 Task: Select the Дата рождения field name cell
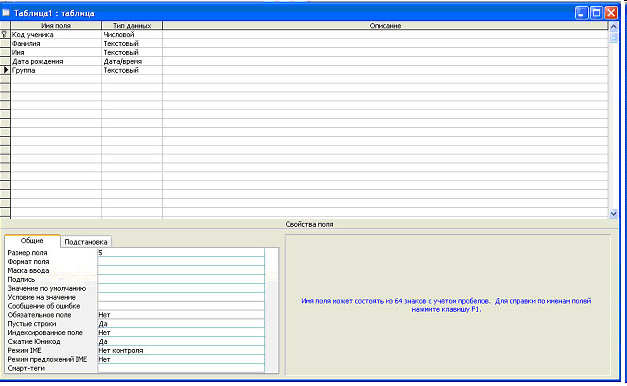tap(56, 61)
